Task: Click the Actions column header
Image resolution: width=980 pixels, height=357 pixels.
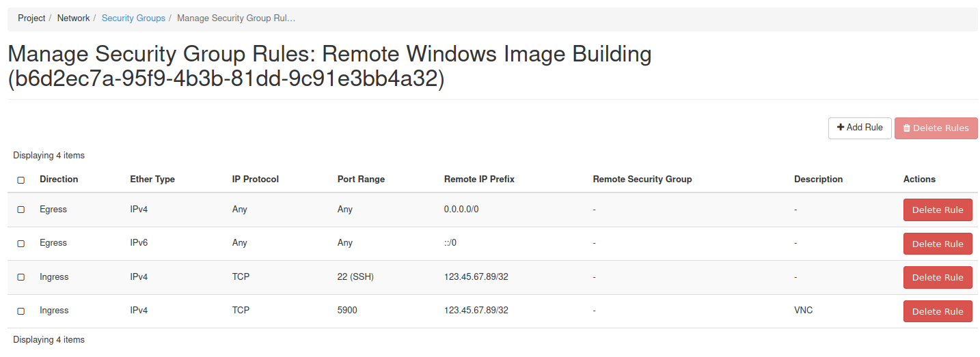Action: point(919,179)
